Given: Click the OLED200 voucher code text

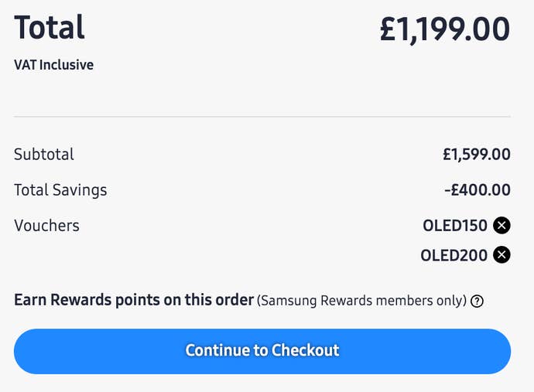Looking at the screenshot, I should click(x=454, y=254).
